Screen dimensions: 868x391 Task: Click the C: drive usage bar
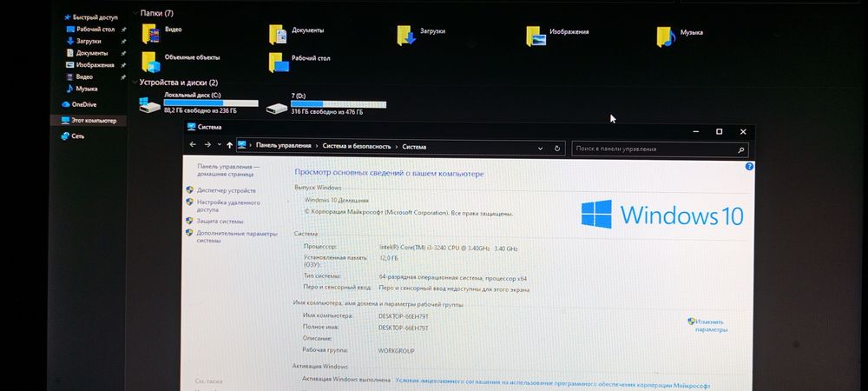point(211,103)
